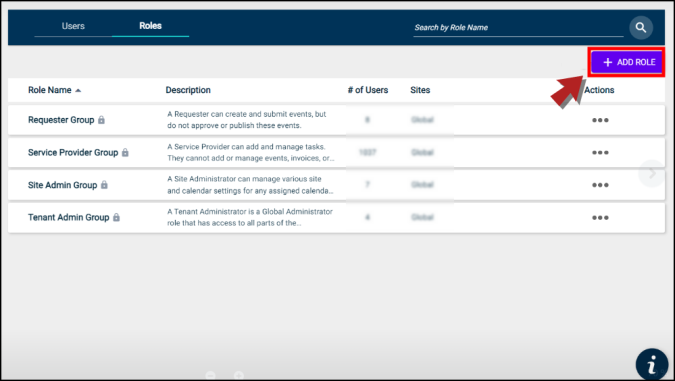Click the Role Name column header
The width and height of the screenshot is (675, 381).
50,90
